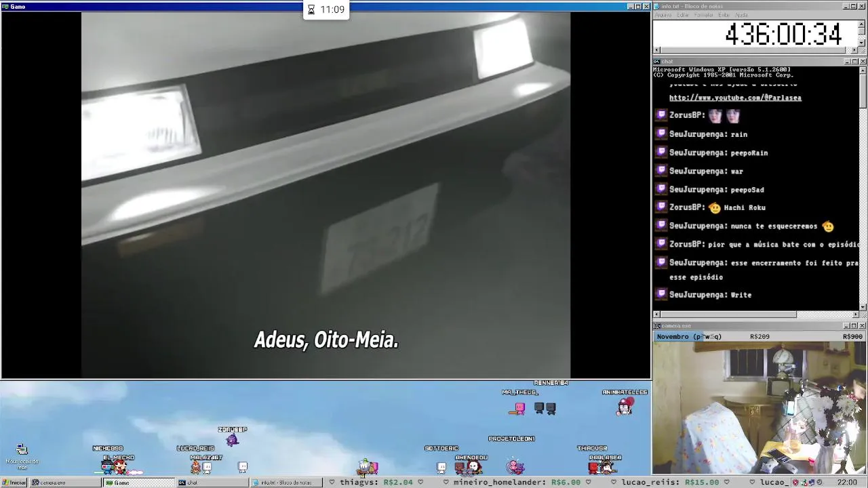
Task: Open the Exibir menu in Bloco de notas
Action: point(724,15)
